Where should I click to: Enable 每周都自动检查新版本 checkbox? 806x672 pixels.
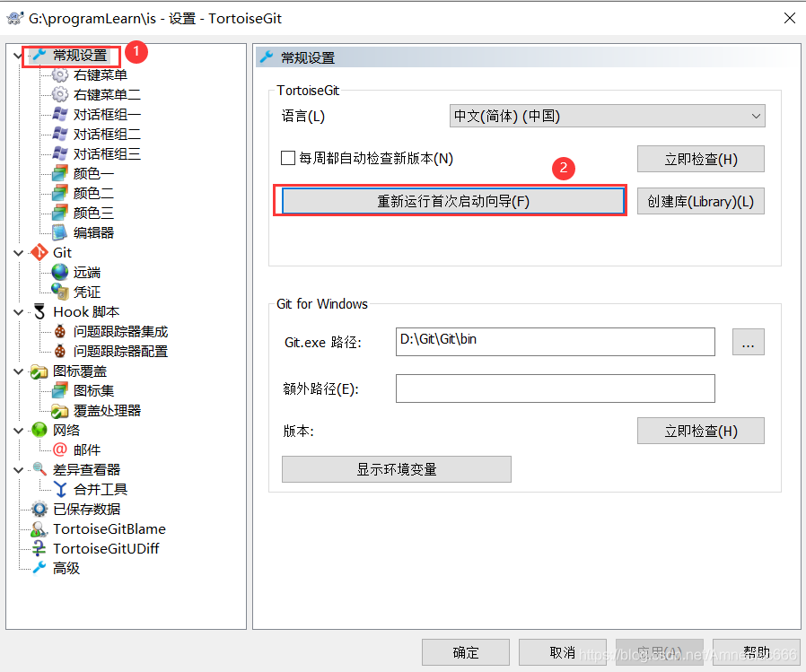[x=288, y=158]
